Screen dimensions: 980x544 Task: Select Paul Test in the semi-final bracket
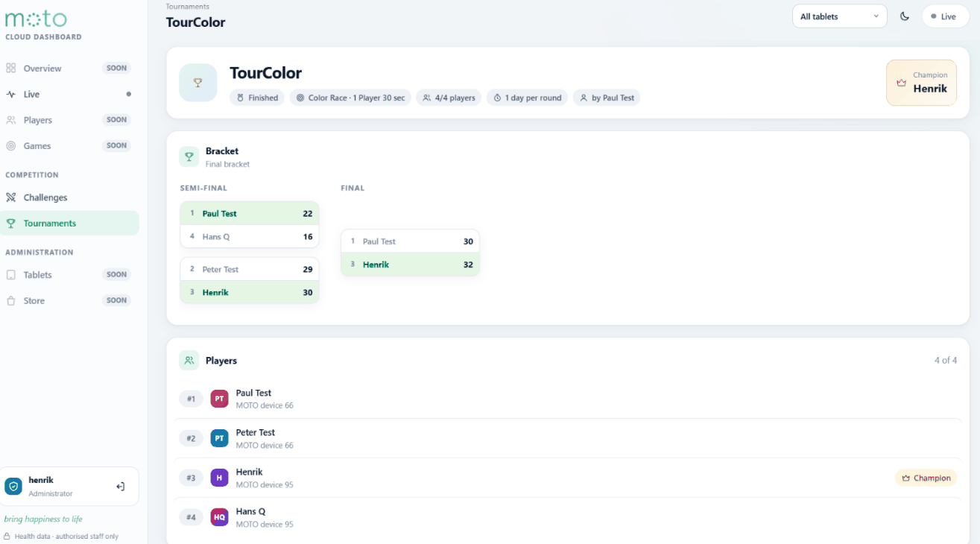click(250, 213)
